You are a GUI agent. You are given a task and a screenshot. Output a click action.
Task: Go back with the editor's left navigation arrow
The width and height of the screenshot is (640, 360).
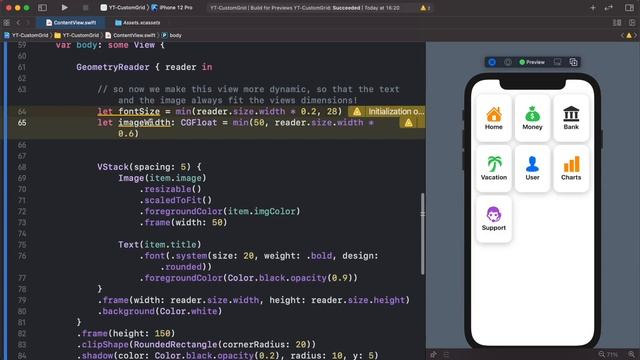[18, 22]
